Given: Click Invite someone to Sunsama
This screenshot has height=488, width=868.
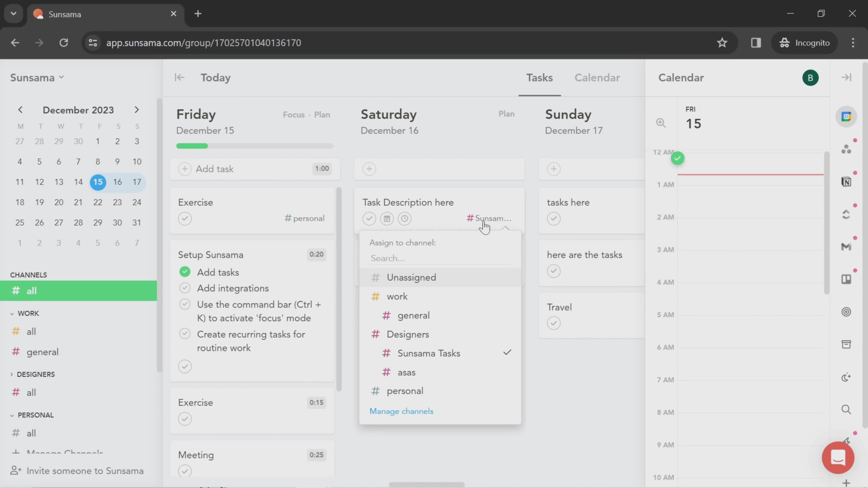Looking at the screenshot, I should [77, 471].
